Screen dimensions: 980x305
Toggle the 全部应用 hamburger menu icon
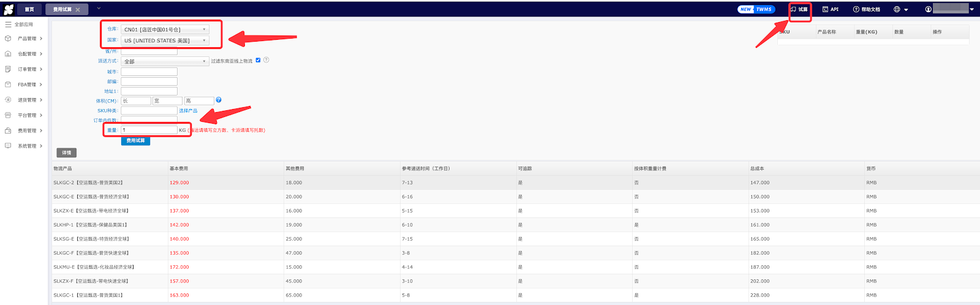point(8,24)
